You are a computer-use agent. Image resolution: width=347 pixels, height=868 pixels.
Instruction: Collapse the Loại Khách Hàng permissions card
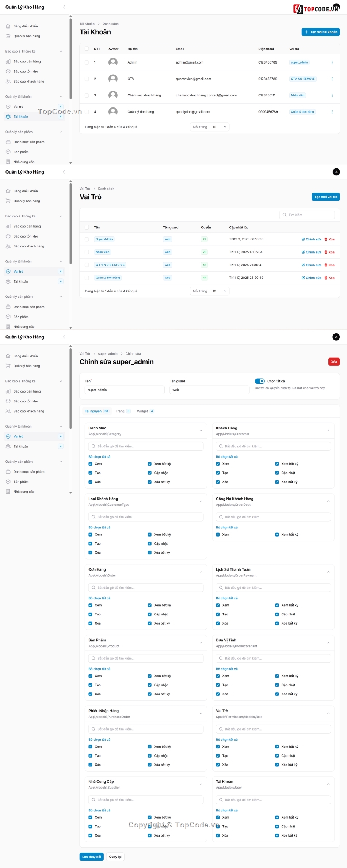pyautogui.click(x=201, y=501)
